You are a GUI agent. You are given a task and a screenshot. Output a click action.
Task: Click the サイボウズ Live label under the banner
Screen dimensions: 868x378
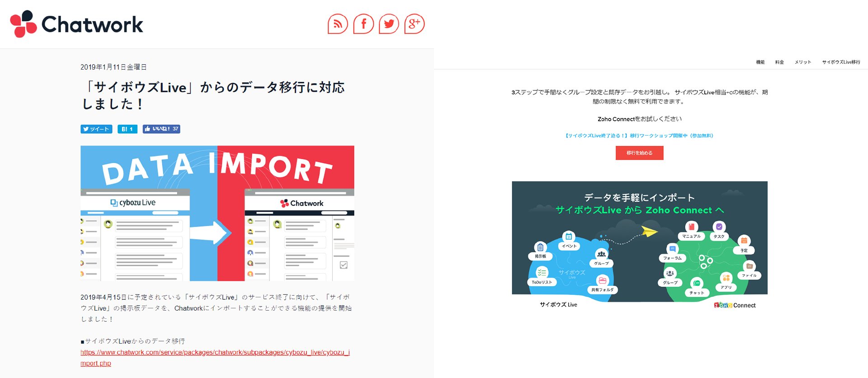click(x=558, y=305)
